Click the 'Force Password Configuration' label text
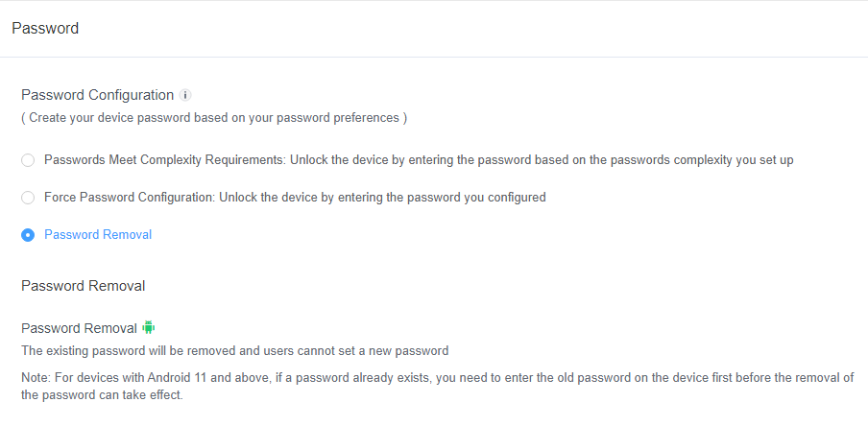The height and width of the screenshot is (426, 868). coord(130,198)
